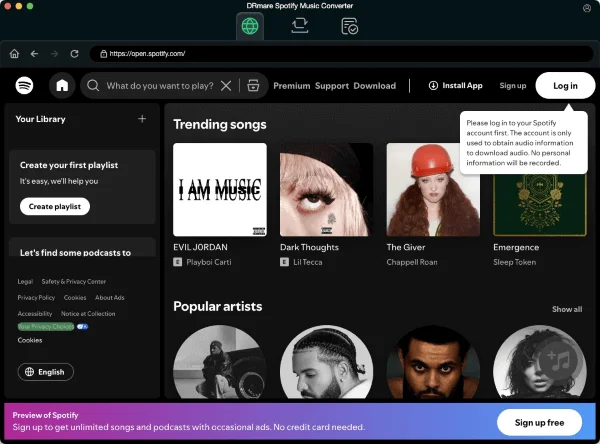The image size is (600, 444).
Task: Click the Sleep Token artist link
Action: click(x=515, y=262)
